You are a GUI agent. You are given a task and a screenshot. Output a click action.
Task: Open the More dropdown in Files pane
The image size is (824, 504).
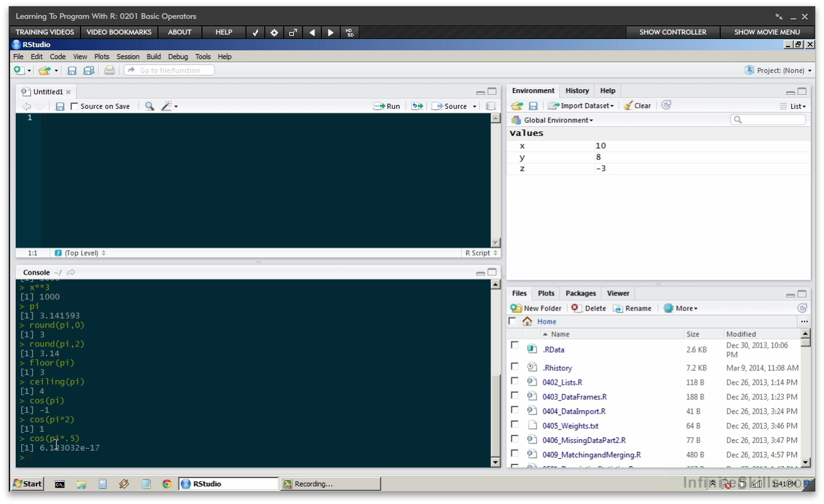681,308
